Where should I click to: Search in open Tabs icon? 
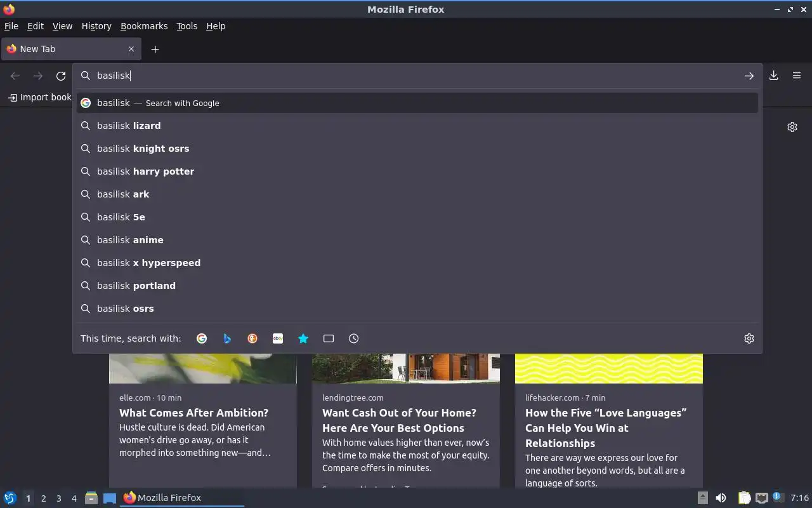point(329,338)
